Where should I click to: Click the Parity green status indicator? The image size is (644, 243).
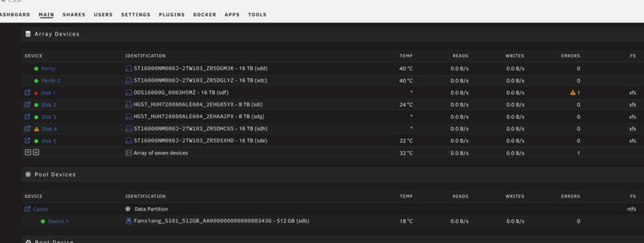click(36, 69)
